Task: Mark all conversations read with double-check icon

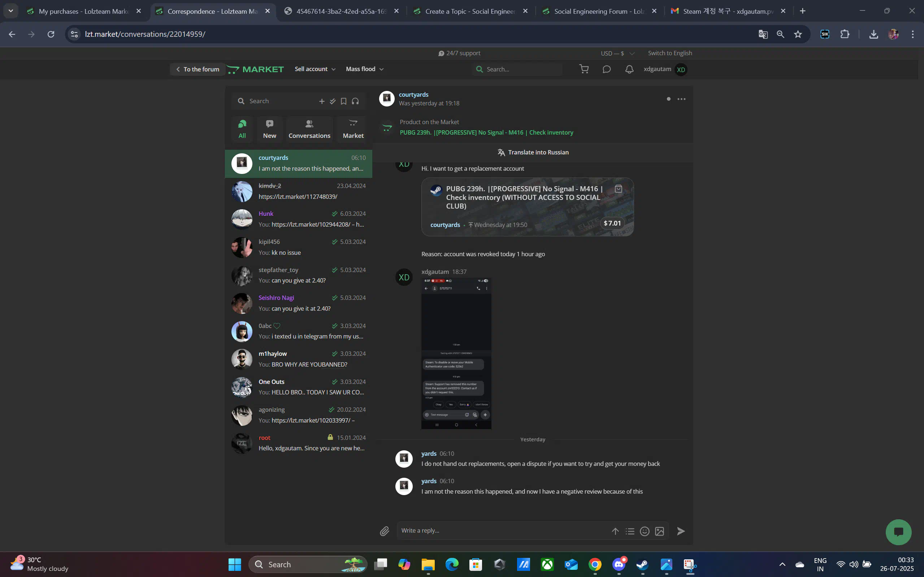Action: point(333,101)
